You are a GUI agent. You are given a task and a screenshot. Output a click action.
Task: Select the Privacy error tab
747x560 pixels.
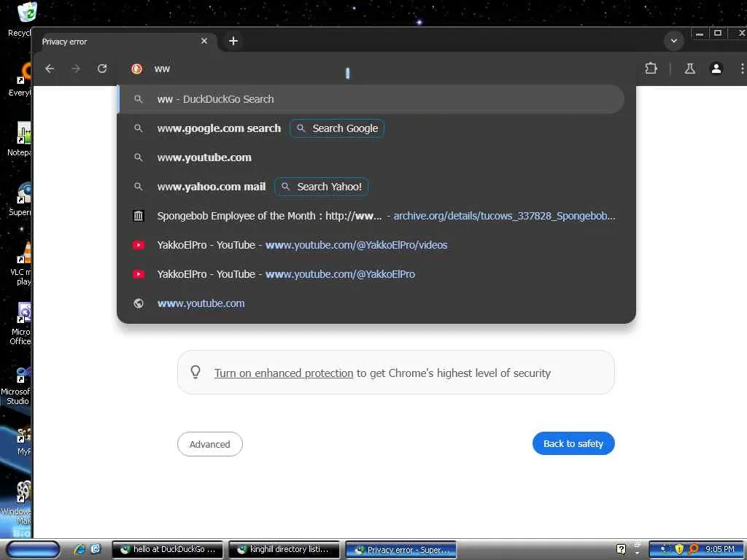(124, 42)
